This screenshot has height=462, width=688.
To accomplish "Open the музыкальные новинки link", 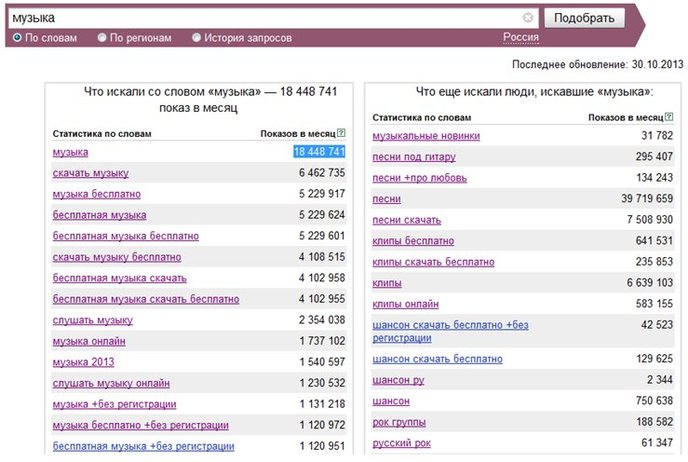I will 426,136.
